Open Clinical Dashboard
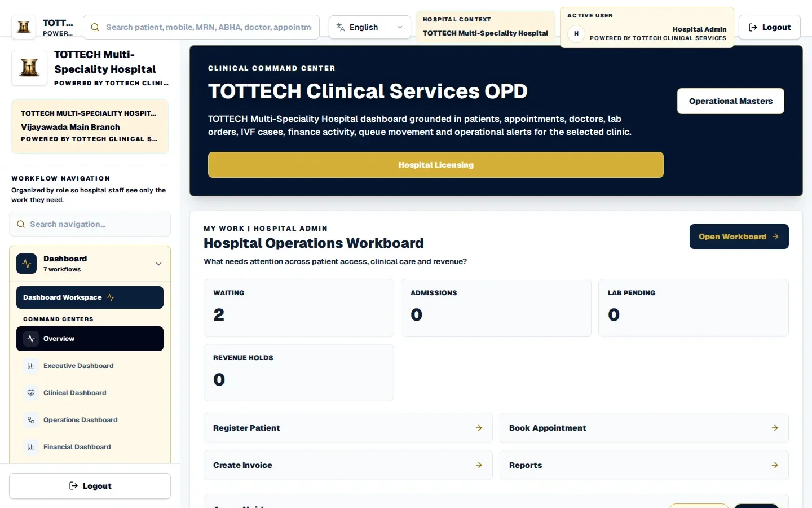This screenshot has height=508, width=812. (90, 393)
